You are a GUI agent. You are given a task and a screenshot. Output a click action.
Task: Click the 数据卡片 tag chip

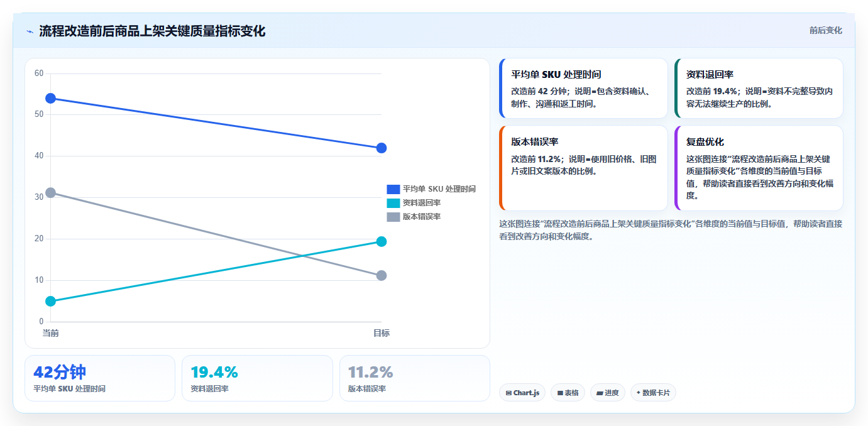[x=653, y=393]
